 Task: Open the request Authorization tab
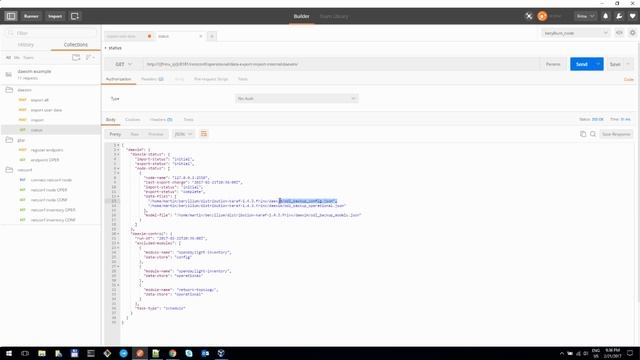[x=118, y=79]
